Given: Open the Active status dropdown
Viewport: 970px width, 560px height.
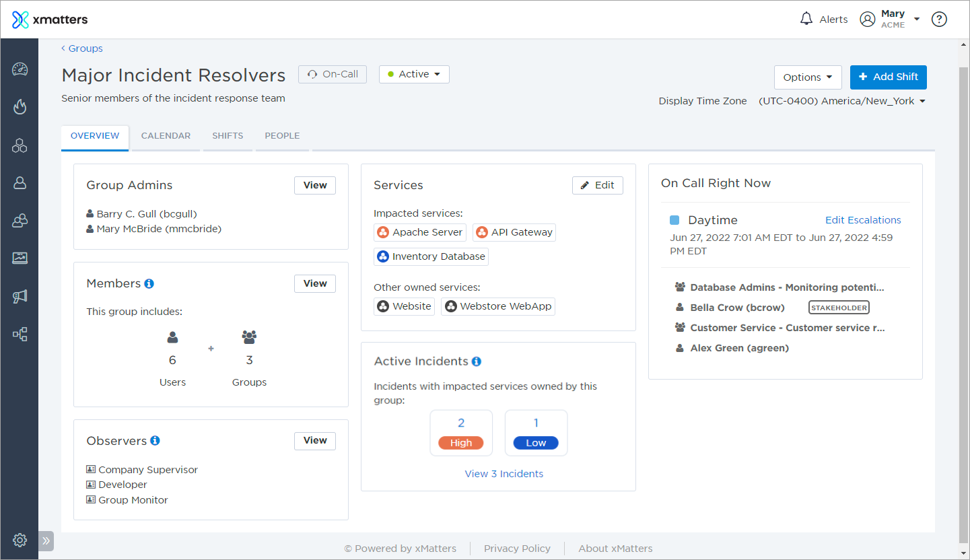Looking at the screenshot, I should pyautogui.click(x=414, y=74).
